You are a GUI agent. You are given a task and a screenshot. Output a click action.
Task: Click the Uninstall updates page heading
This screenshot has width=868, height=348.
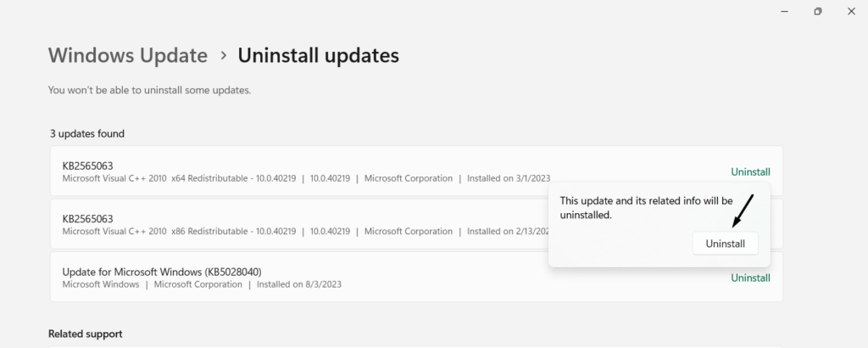click(x=318, y=55)
